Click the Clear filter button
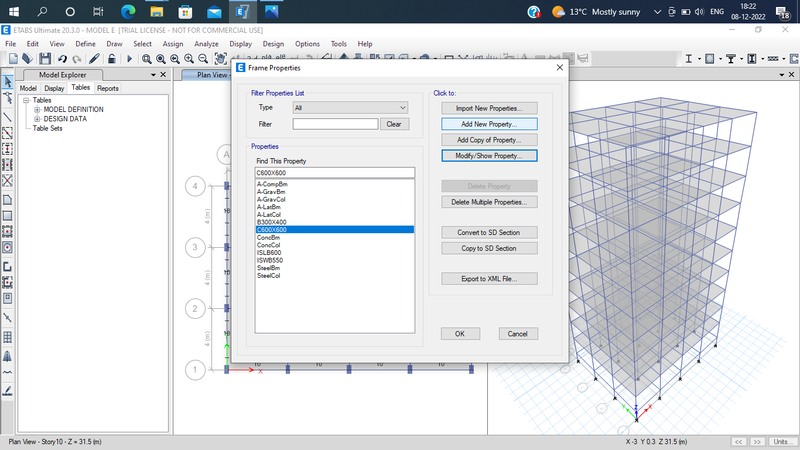The image size is (800, 450). (394, 124)
